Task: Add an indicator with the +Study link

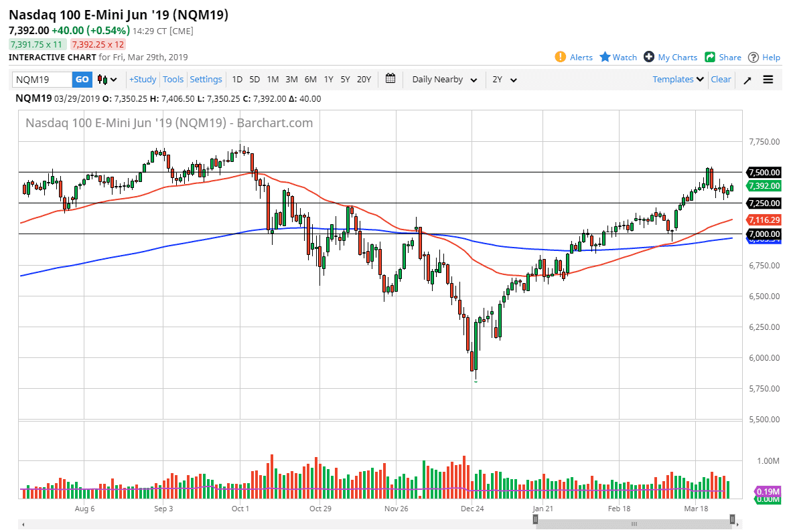Action: [143, 79]
